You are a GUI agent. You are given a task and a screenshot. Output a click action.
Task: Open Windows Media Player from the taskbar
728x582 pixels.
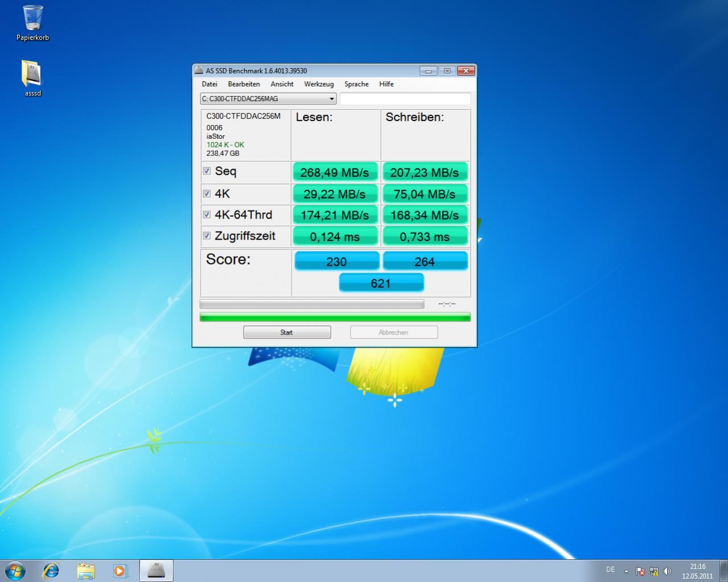tap(120, 570)
